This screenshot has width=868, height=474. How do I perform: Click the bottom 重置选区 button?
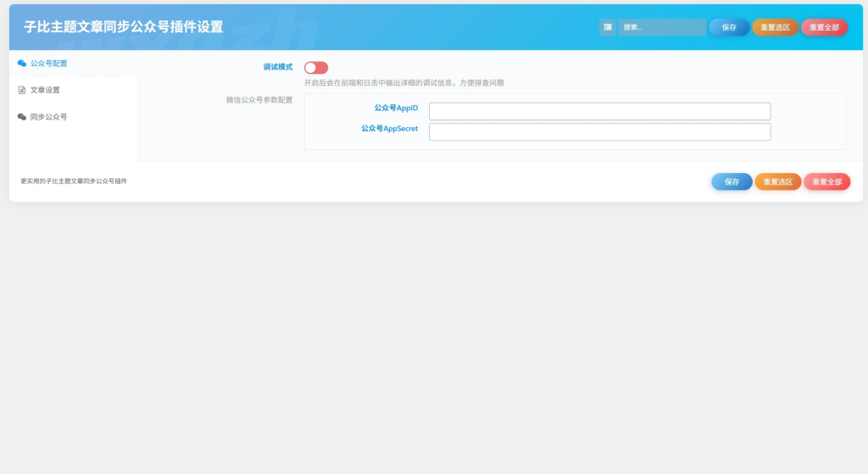pos(778,181)
